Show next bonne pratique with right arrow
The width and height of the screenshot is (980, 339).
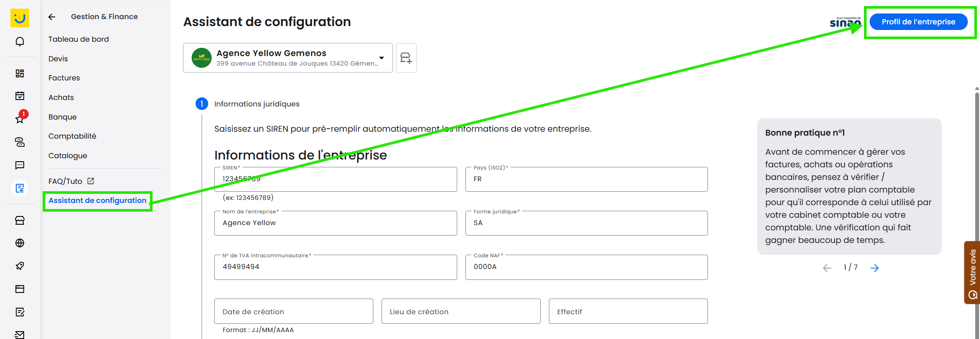874,268
